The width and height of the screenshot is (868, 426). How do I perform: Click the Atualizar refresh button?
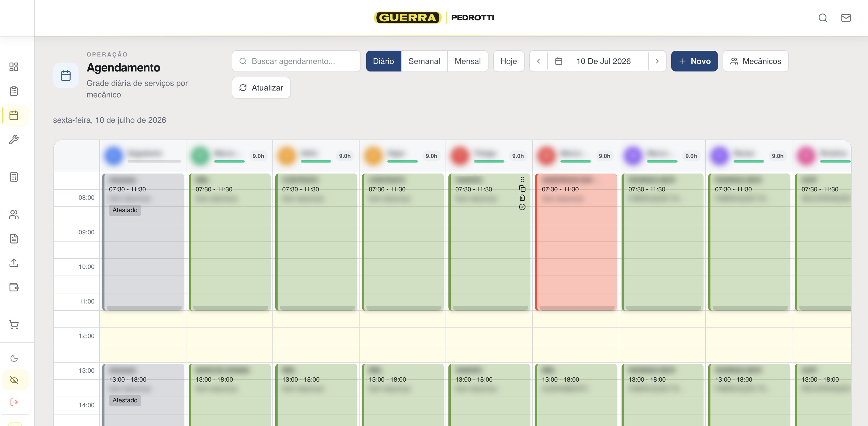(x=261, y=88)
